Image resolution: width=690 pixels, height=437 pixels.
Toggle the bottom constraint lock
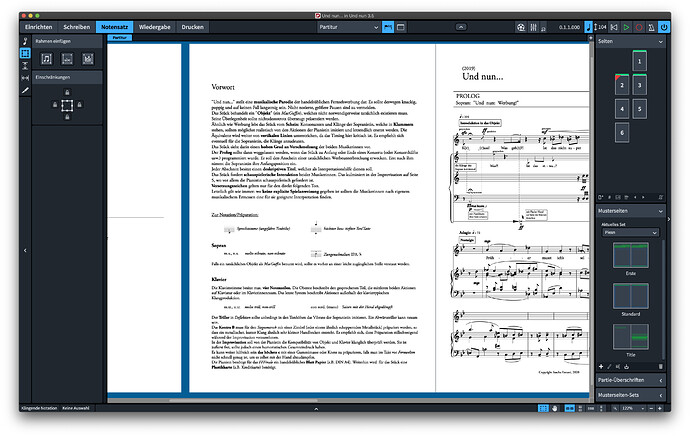(67, 117)
